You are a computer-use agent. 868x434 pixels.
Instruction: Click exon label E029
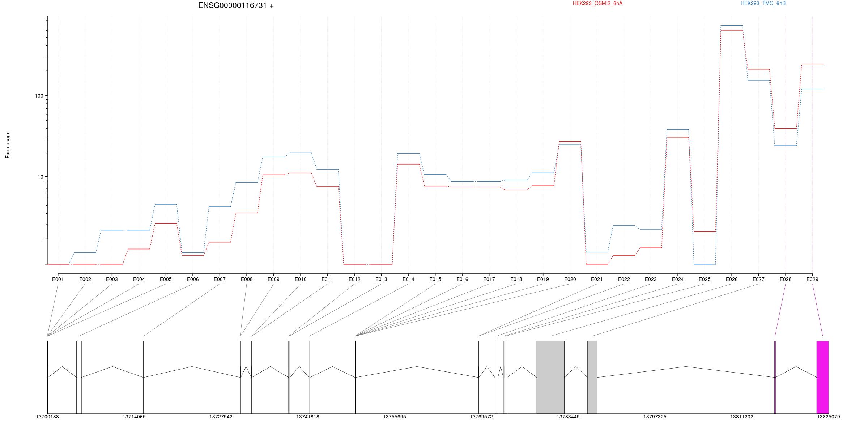point(812,279)
